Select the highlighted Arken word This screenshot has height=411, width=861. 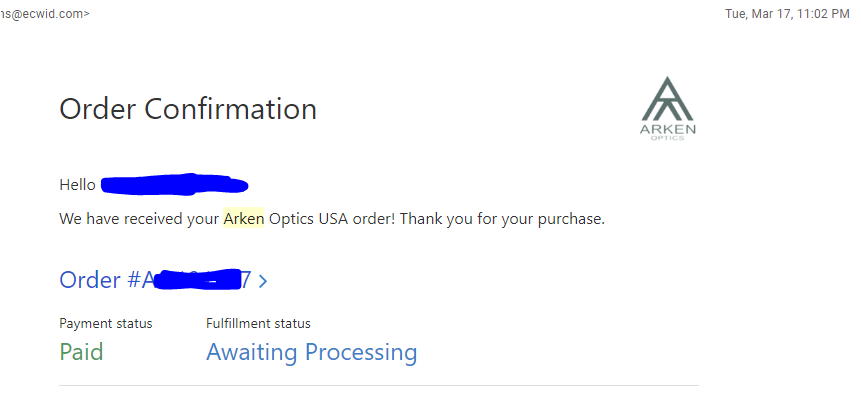pos(243,218)
